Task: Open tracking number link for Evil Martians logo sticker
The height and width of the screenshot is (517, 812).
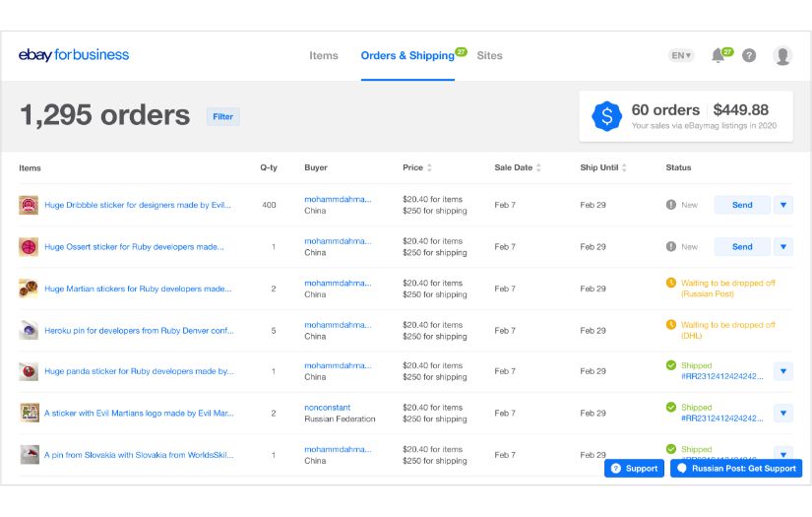Action: coord(721,419)
